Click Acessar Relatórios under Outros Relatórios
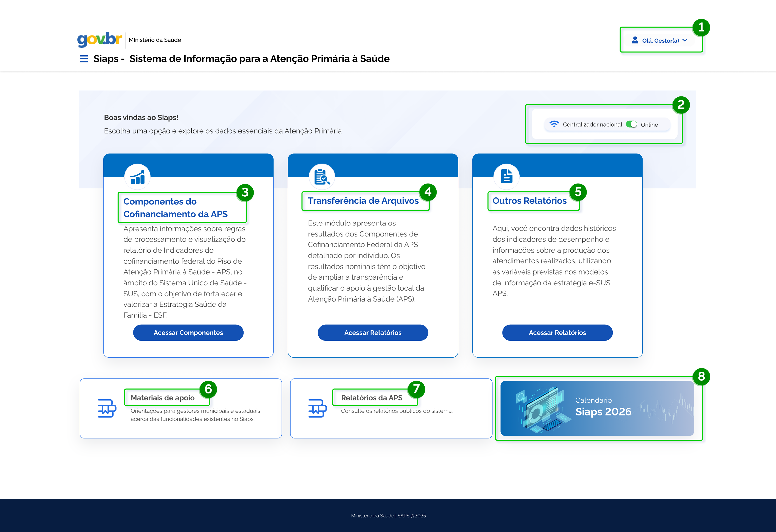This screenshot has height=532, width=776. (x=557, y=333)
